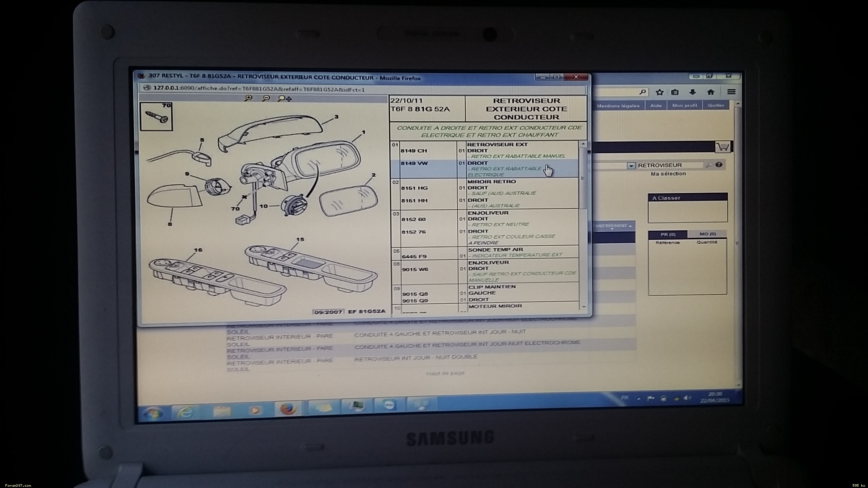
Task: Open the shopping cart icon
Action: pos(722,147)
